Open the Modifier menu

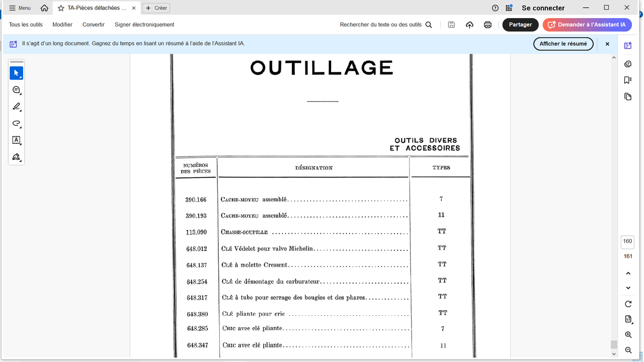click(62, 25)
